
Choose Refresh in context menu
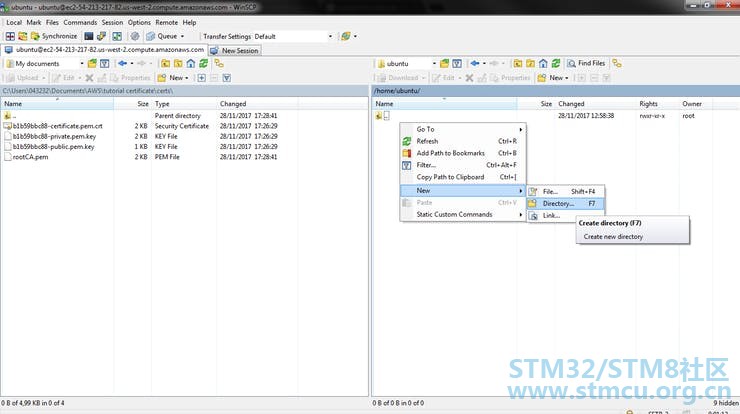coord(463,141)
